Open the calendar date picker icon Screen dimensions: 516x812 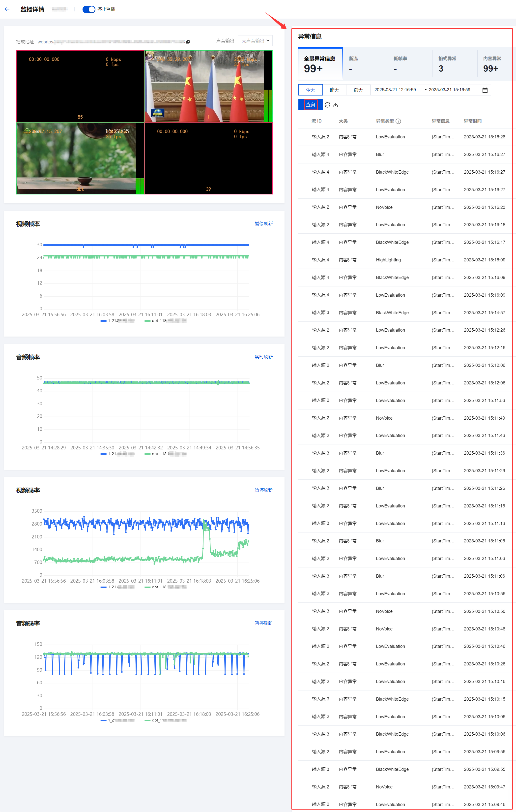pos(485,90)
